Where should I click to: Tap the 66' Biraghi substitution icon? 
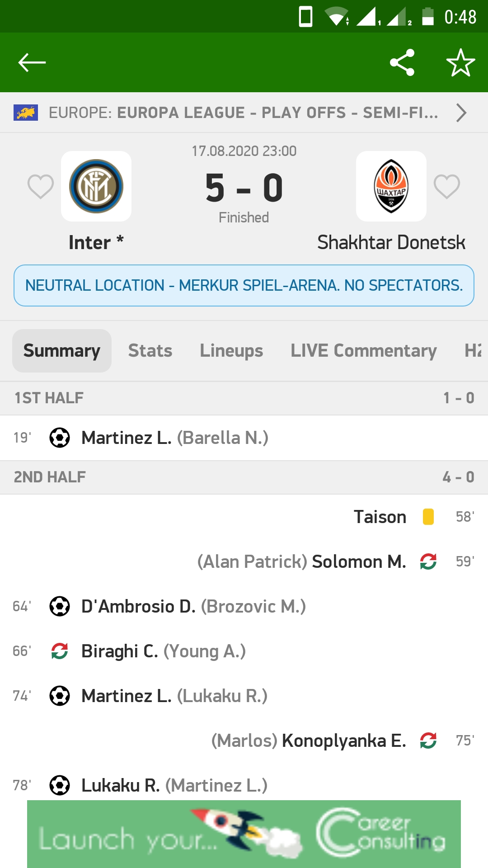[60, 651]
